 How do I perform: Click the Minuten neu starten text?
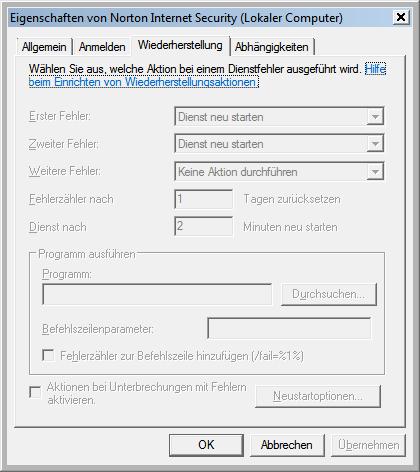[x=290, y=227]
